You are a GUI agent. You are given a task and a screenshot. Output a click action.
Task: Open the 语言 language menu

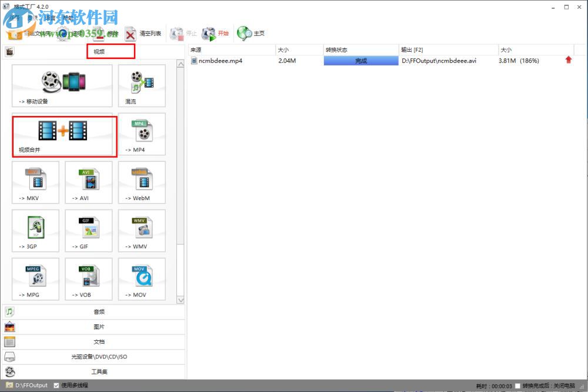49,18
